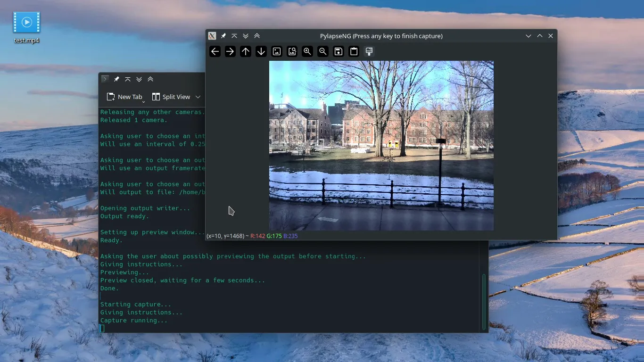Click the terminal's vertical scrollbar

click(484, 302)
